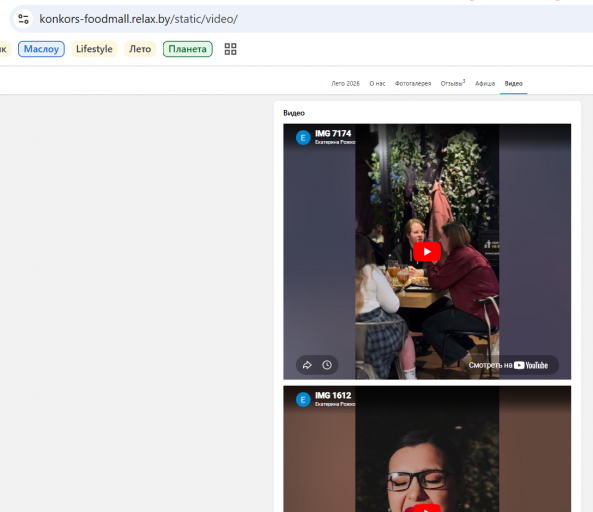Open the Lifestyle tab group
The image size is (593, 512).
(x=94, y=49)
